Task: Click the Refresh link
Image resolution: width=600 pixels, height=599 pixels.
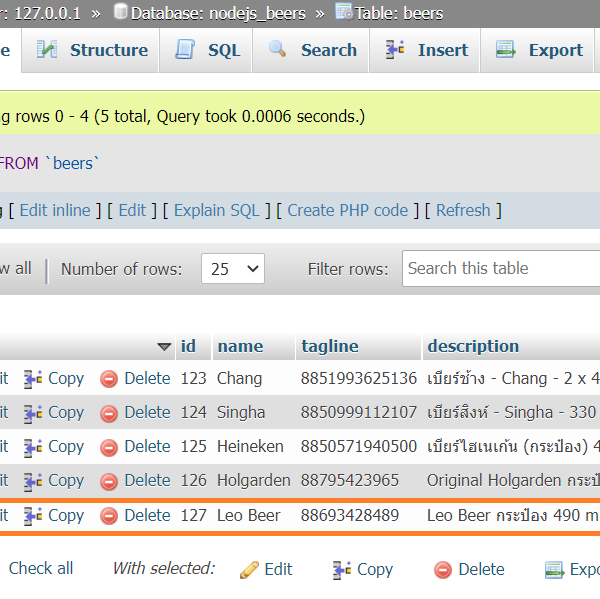Action: click(463, 210)
